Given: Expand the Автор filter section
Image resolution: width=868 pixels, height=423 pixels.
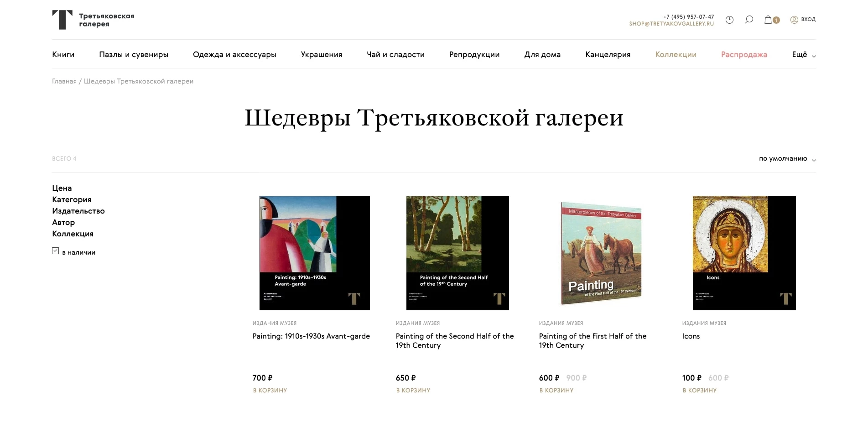Looking at the screenshot, I should [63, 222].
